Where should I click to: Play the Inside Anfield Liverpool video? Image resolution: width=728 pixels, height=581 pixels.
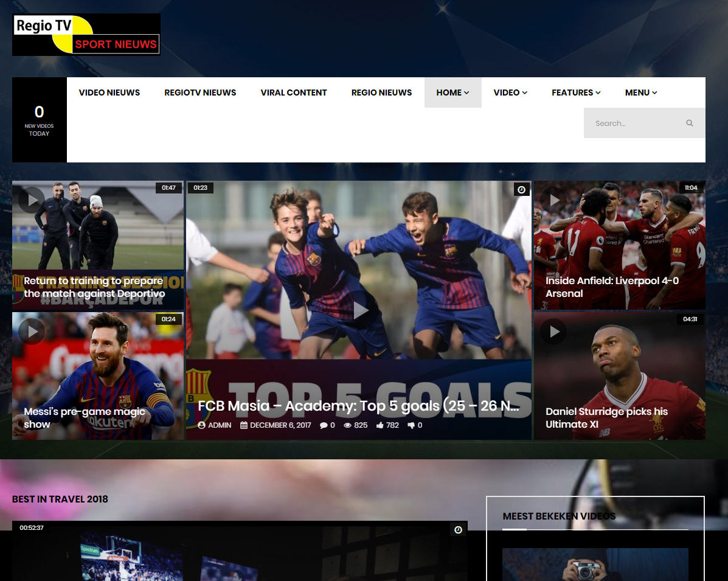click(x=553, y=200)
